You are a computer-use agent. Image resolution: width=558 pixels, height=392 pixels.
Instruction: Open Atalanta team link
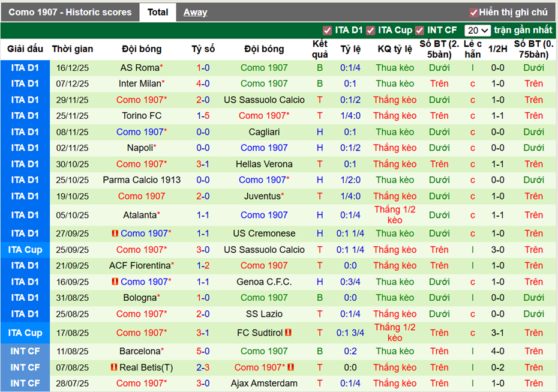pos(140,215)
